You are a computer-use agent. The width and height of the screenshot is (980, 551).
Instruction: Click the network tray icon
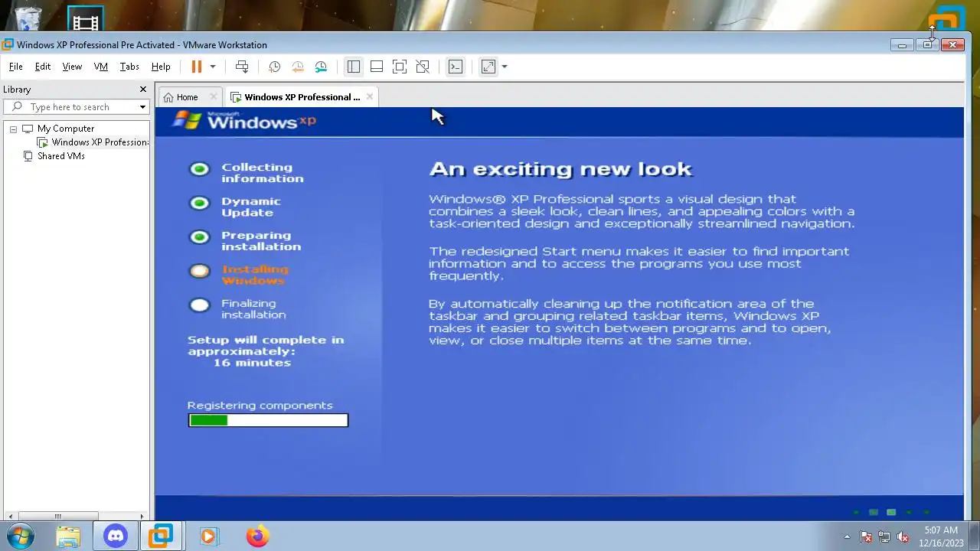pos(884,536)
